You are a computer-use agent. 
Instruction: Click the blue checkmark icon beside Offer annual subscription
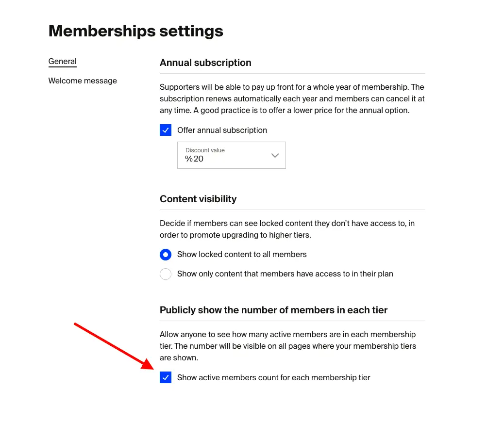[166, 130]
